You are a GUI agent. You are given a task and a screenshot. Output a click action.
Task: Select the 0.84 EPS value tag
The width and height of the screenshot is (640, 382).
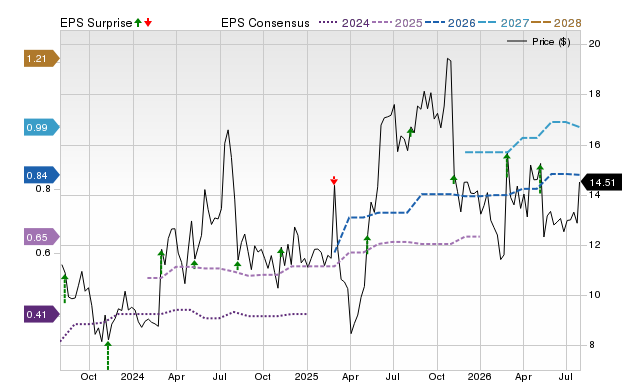[41, 175]
